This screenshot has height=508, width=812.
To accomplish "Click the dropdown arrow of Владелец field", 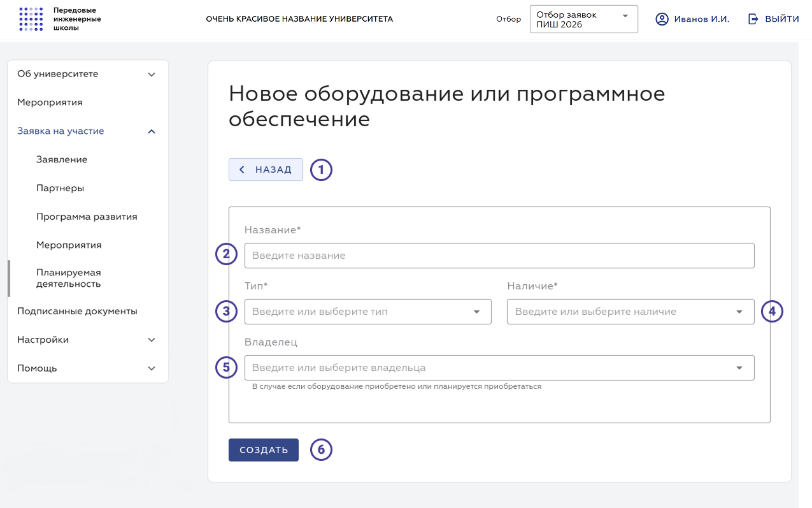I will (739, 368).
